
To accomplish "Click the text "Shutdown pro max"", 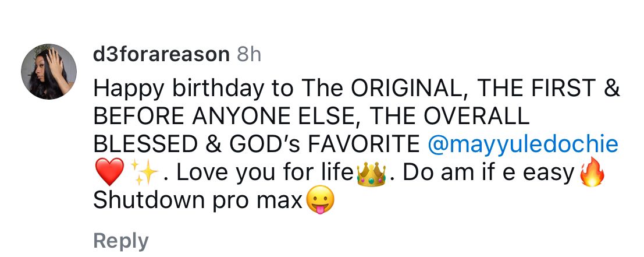I will point(199,201).
